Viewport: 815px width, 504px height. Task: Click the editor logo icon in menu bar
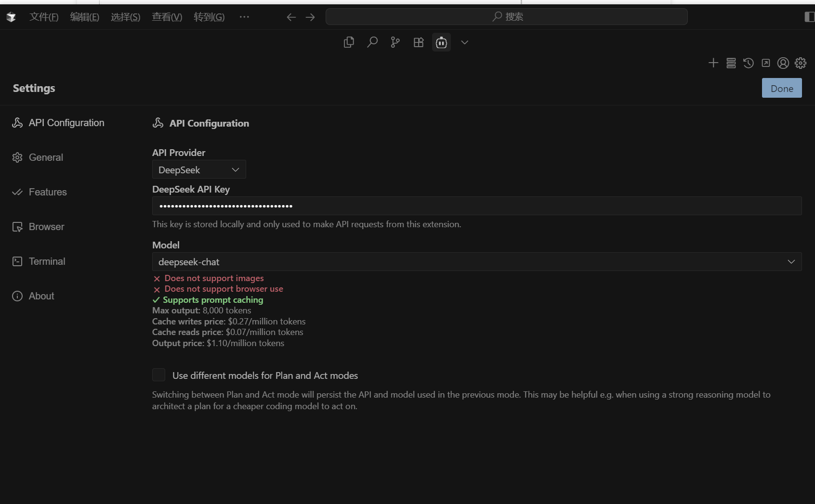coord(11,17)
